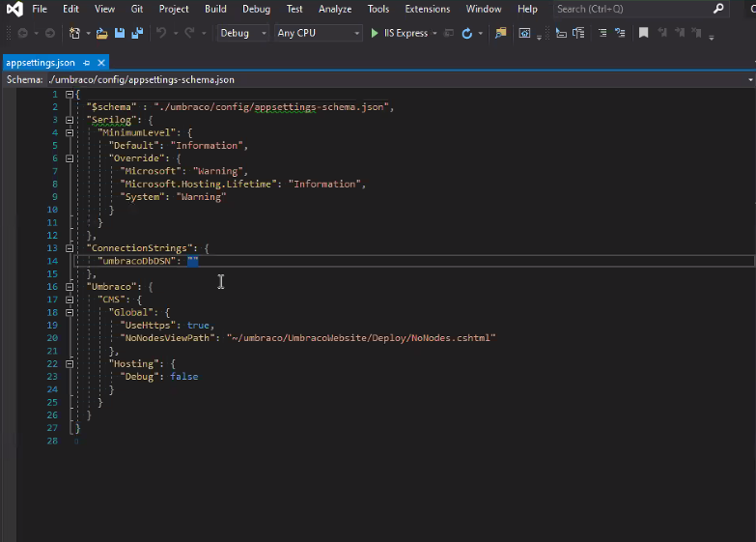This screenshot has width=756, height=542.
Task: Open the Tools menu
Action: [x=378, y=9]
